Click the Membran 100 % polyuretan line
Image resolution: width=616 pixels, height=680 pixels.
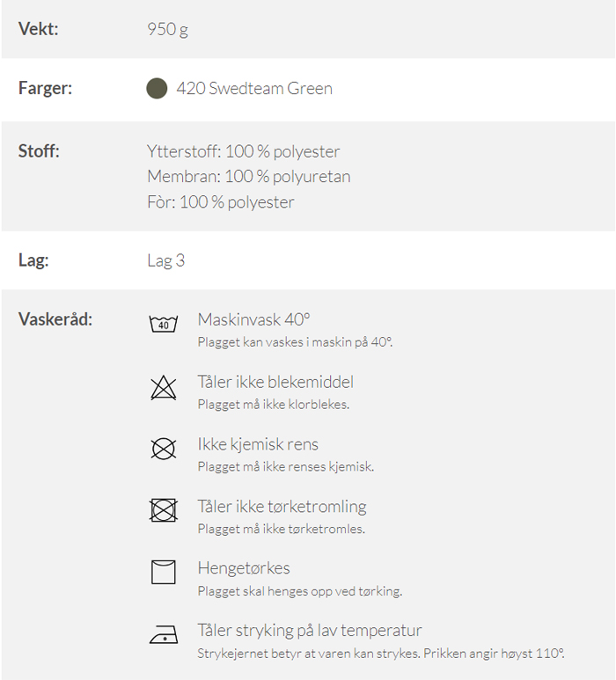[x=249, y=177]
